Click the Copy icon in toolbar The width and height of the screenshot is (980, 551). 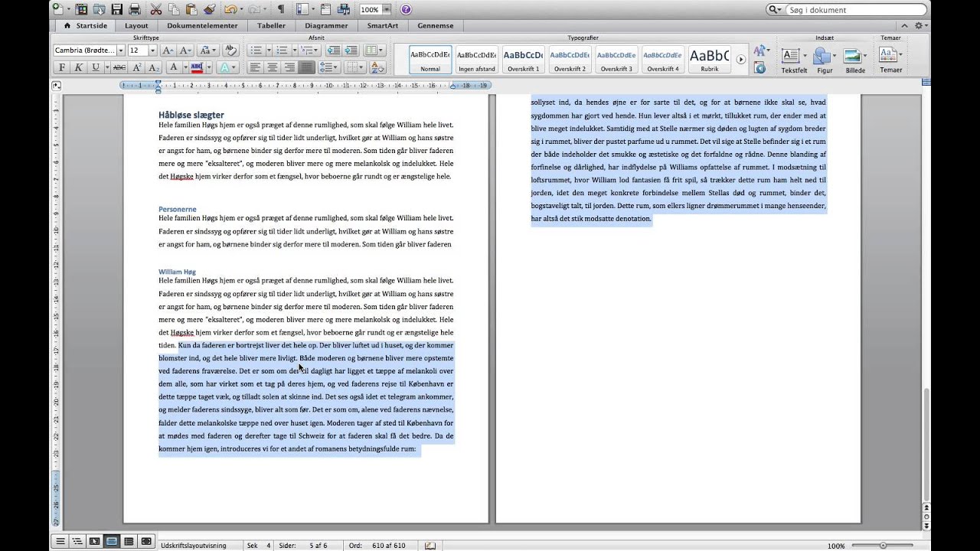coord(172,9)
